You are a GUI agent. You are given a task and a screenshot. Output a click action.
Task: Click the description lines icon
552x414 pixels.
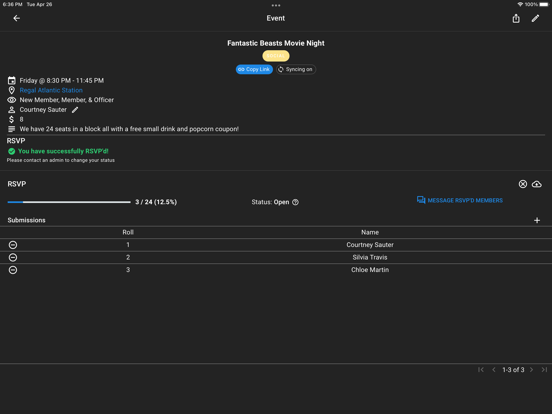12,129
